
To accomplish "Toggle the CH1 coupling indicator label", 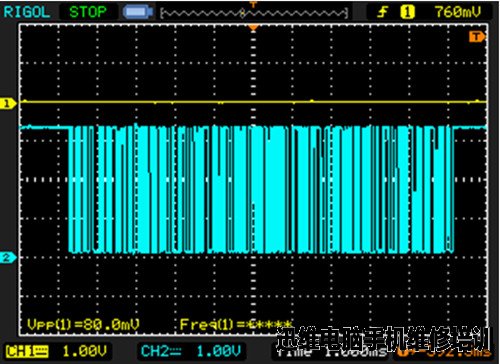I will [27, 351].
